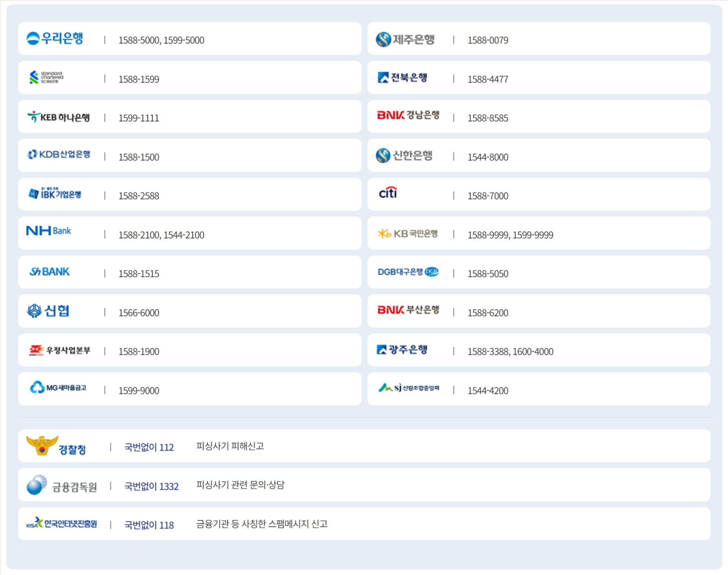Click KB국민은행 number 1588-9999, 1599-9999
Screen dimensions: 728x575
point(510,235)
